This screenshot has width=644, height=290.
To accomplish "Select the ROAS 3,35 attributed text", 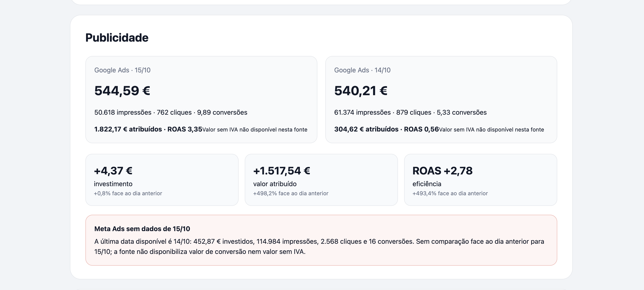I will (148, 129).
